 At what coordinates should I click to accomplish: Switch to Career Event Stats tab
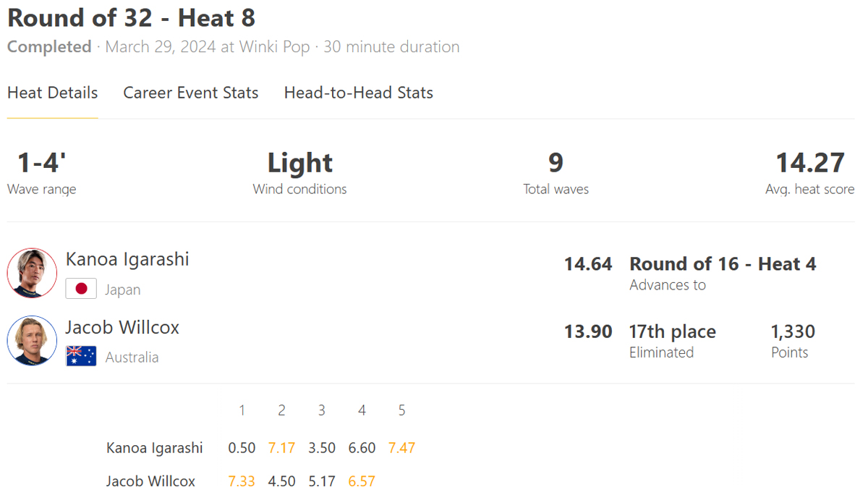pos(191,93)
